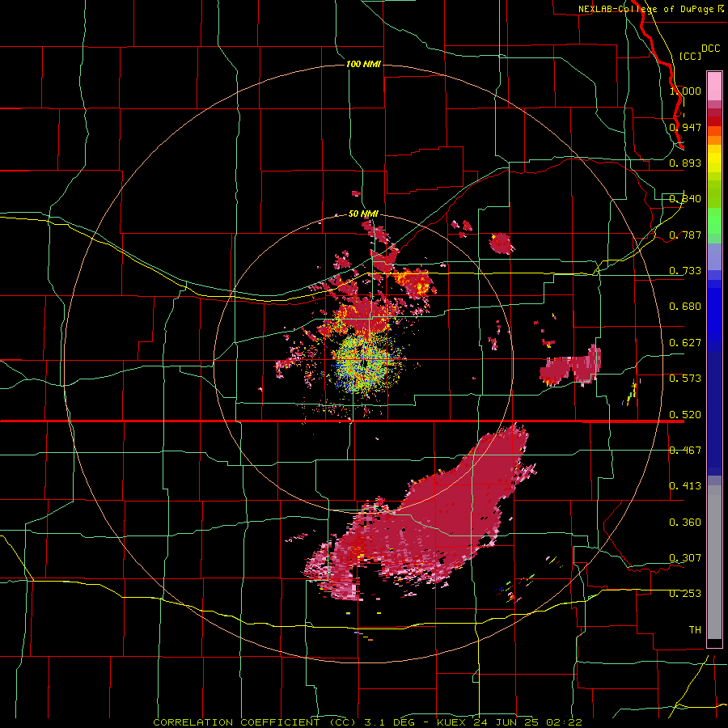The image size is (728, 728).
Task: Click the 50 NMI range ring label
Action: coord(363,214)
